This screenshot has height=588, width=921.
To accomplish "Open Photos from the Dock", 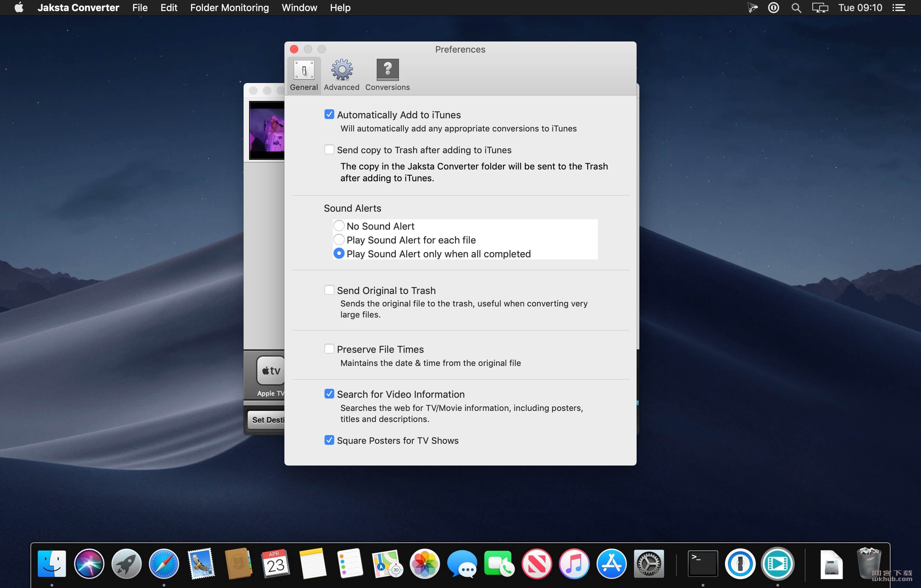I will (x=425, y=563).
